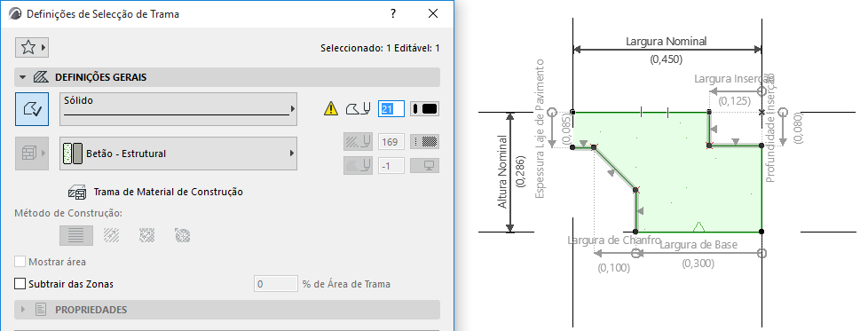Click the yellow warning triangle icon
Image resolution: width=868 pixels, height=331 pixels.
[x=330, y=108]
